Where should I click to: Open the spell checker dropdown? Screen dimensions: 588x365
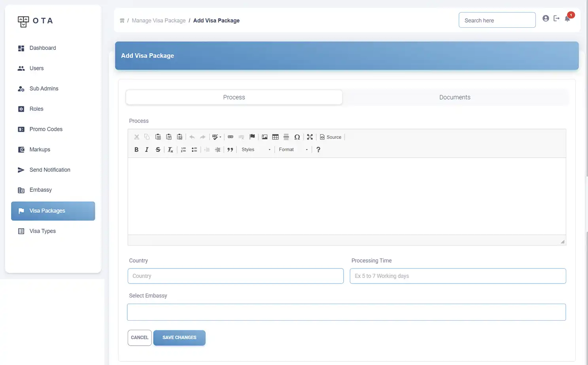click(x=216, y=137)
